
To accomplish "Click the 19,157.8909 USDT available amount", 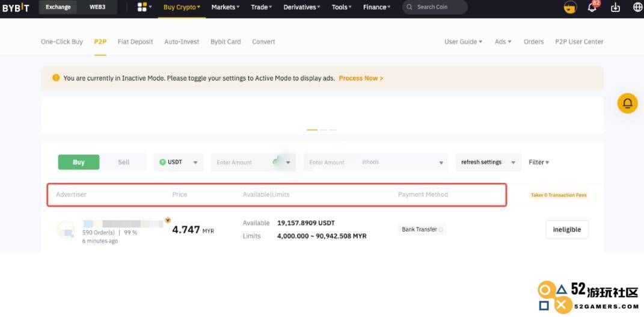I will [306, 223].
